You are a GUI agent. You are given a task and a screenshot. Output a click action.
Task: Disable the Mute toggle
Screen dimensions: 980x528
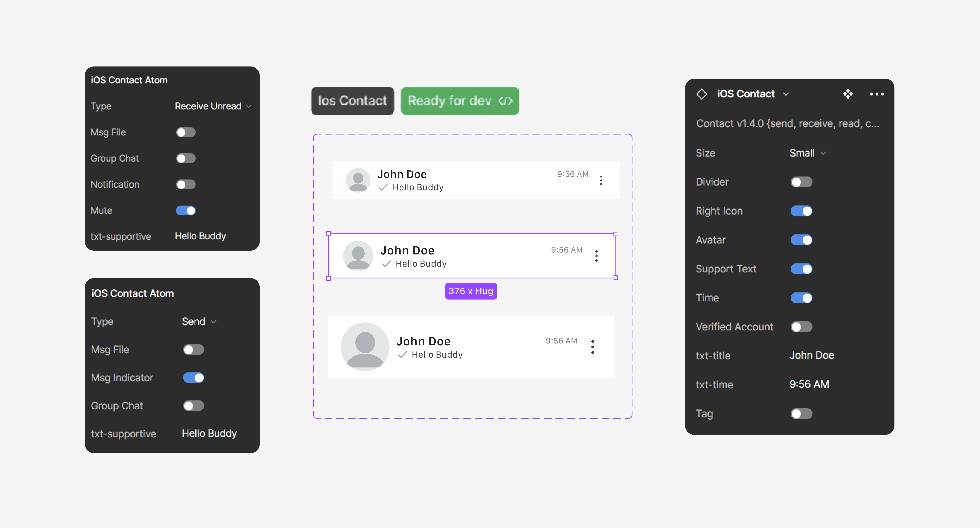pyautogui.click(x=186, y=211)
